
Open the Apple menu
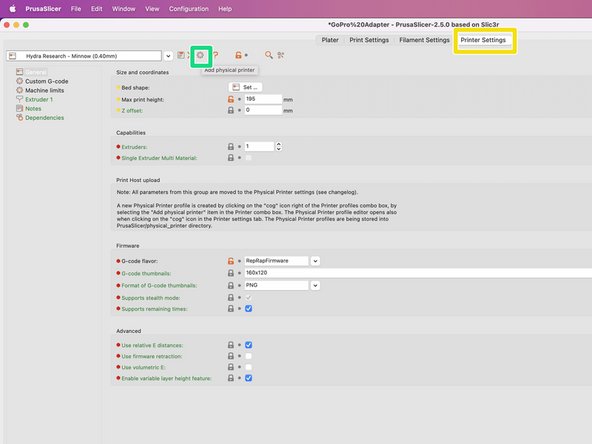[12, 9]
